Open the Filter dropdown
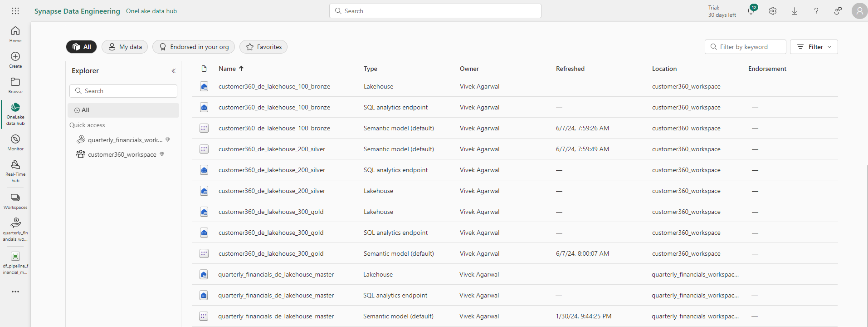The image size is (868, 327). pos(814,47)
